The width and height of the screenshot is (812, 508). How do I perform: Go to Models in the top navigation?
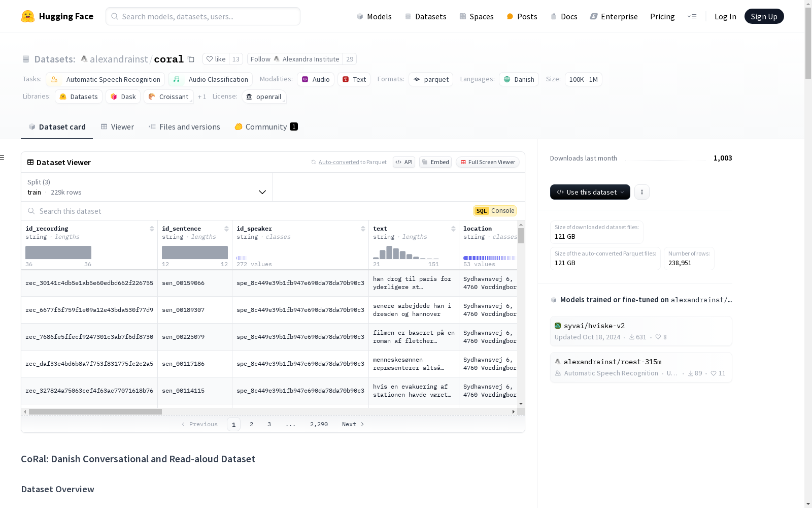click(374, 16)
